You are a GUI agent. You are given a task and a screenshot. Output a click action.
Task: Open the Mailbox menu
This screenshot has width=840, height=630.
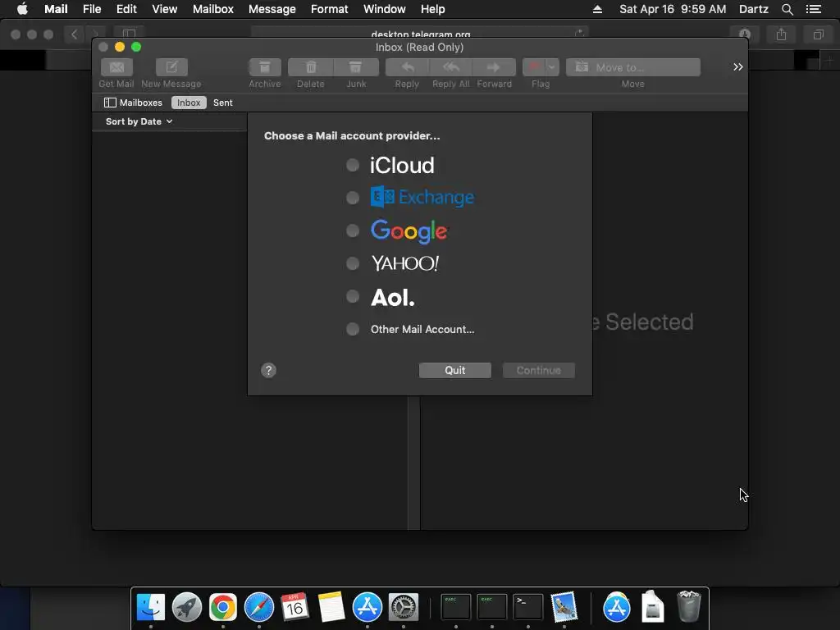tap(213, 9)
